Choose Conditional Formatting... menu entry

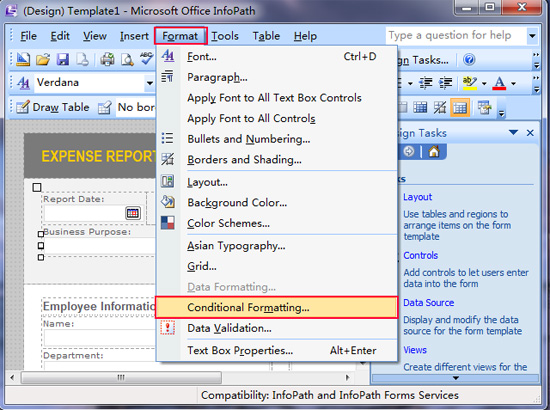point(276,308)
